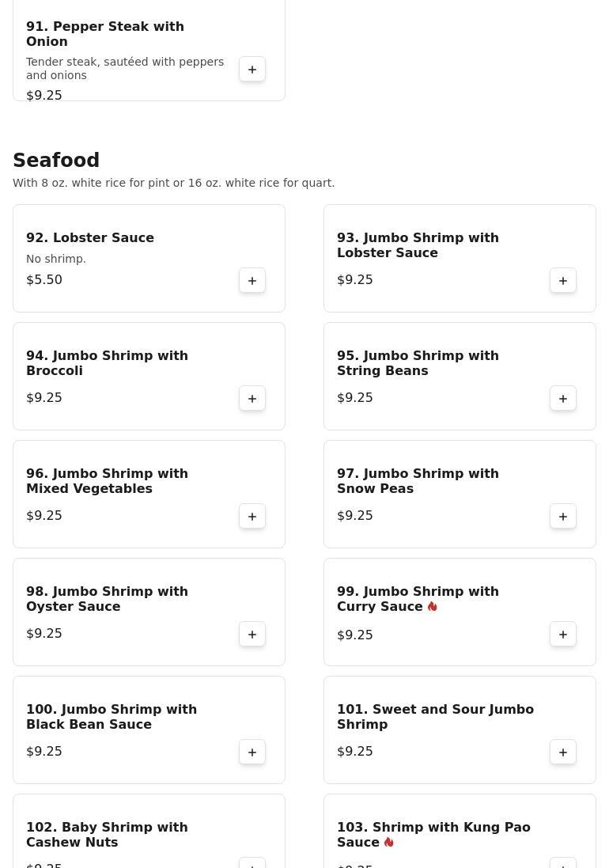This screenshot has height=868, width=609.
Task: Add Jumbo Shrimp with Snow Peas
Action: [x=563, y=517]
